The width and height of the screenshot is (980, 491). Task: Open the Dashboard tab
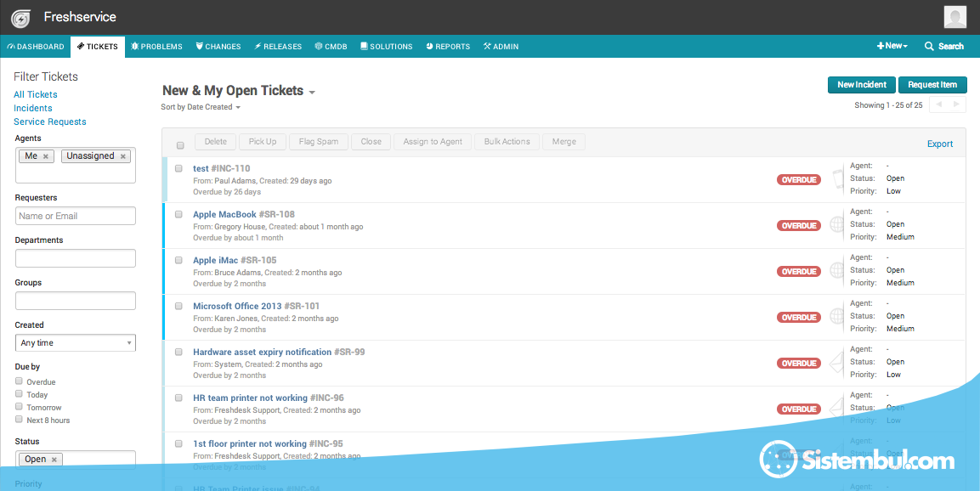coord(36,46)
